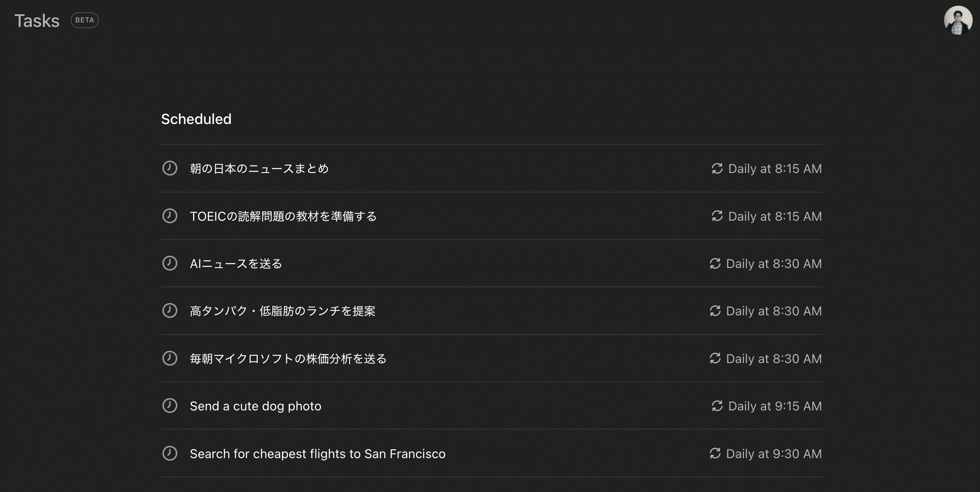980x492 pixels.
Task: Open the user profile avatar
Action: pyautogui.click(x=958, y=20)
